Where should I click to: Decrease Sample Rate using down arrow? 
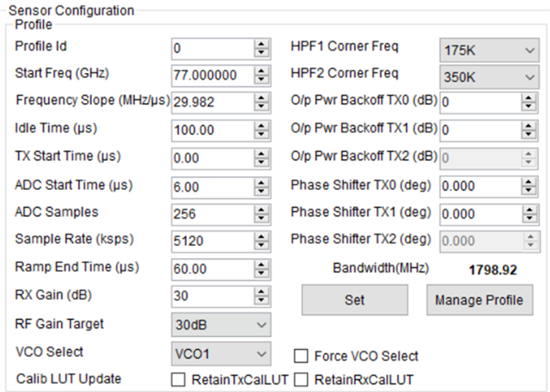[260, 246]
